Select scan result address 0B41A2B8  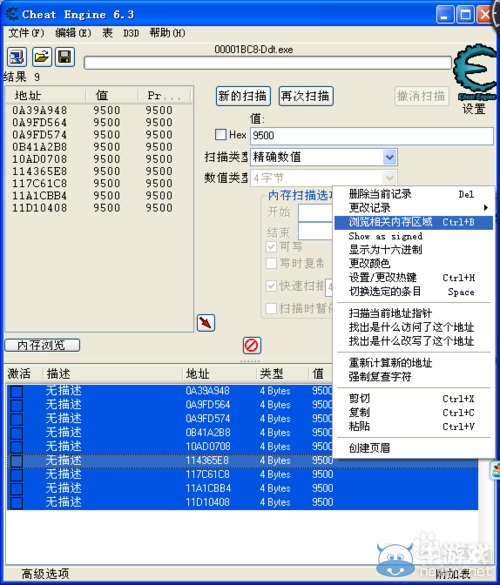click(40, 147)
